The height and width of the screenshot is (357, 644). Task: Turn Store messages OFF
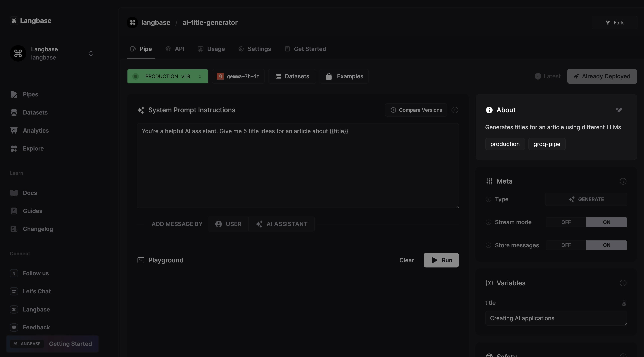566,245
